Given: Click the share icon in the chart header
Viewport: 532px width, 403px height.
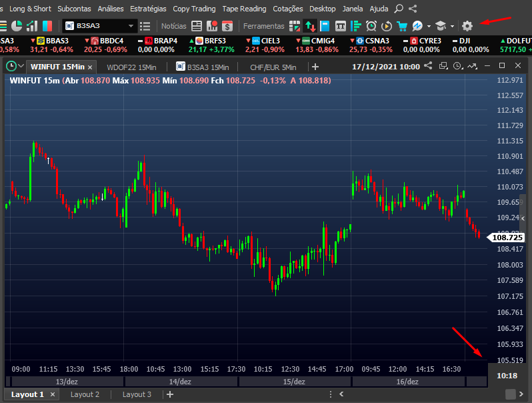Looking at the screenshot, I should (428, 65).
